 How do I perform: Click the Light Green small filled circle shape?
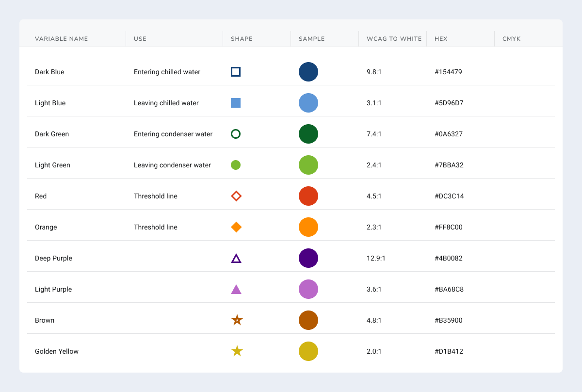pyautogui.click(x=236, y=165)
